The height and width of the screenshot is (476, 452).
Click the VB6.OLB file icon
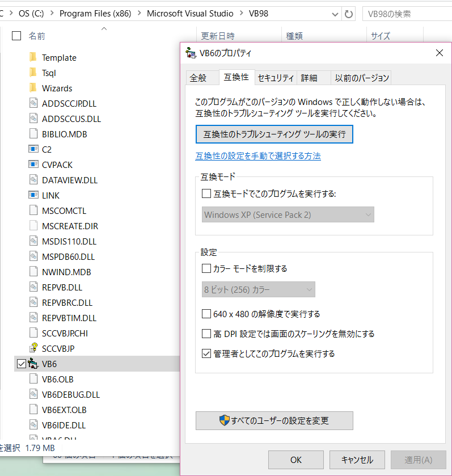(33, 379)
